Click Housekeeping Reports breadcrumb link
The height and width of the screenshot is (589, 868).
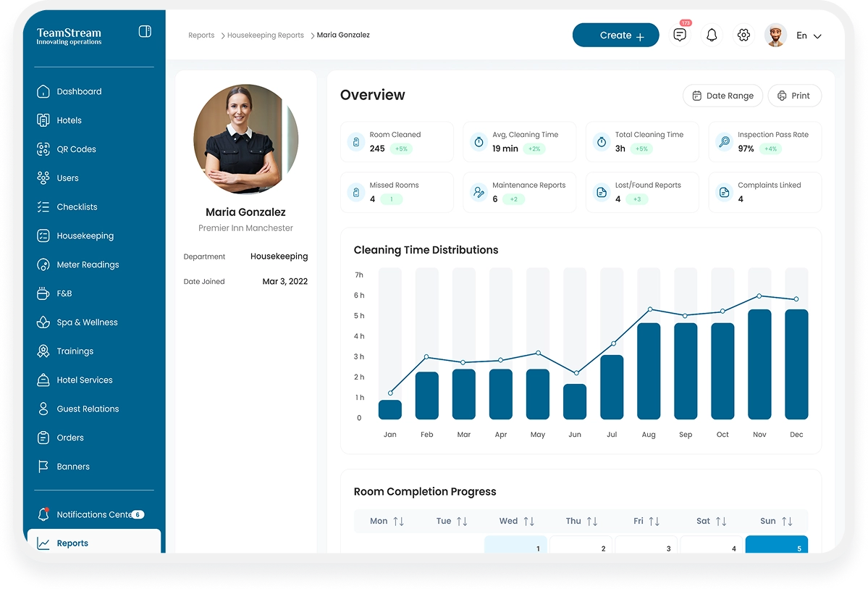(x=266, y=35)
